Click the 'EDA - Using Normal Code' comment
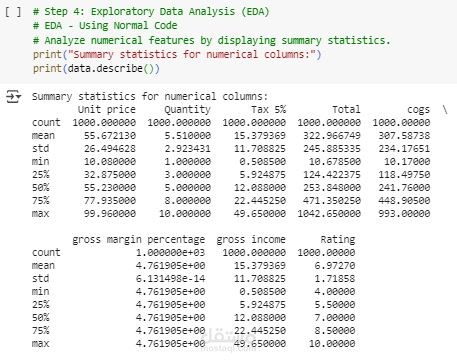The image size is (457, 360). pos(105,26)
